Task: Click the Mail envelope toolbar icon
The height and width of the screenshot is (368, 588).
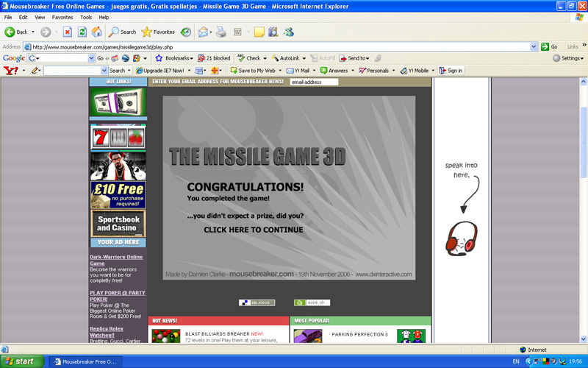Action: point(203,32)
